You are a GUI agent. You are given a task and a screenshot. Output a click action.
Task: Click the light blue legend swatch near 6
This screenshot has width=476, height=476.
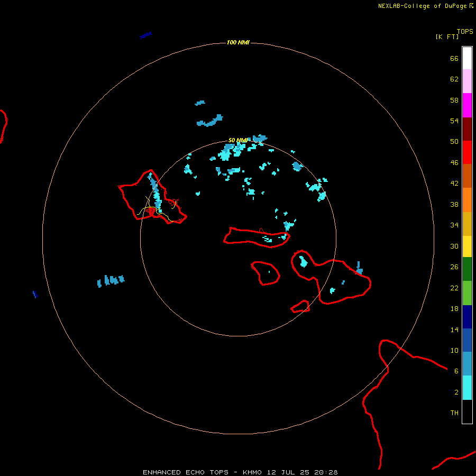point(467,363)
